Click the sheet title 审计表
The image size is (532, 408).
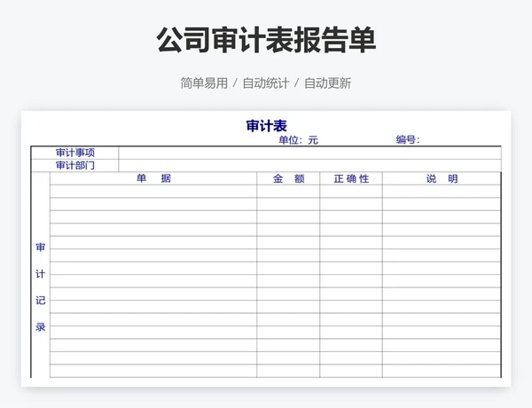point(266,126)
